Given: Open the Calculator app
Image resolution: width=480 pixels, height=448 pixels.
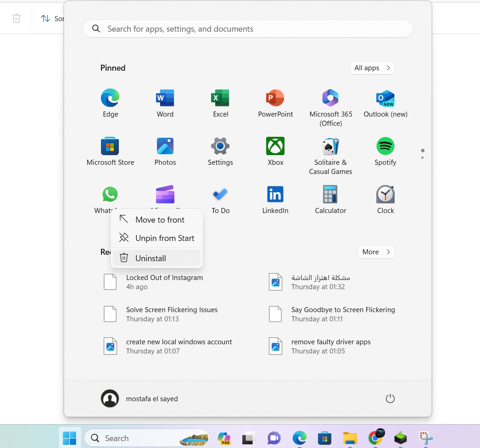Looking at the screenshot, I should coord(330,200).
